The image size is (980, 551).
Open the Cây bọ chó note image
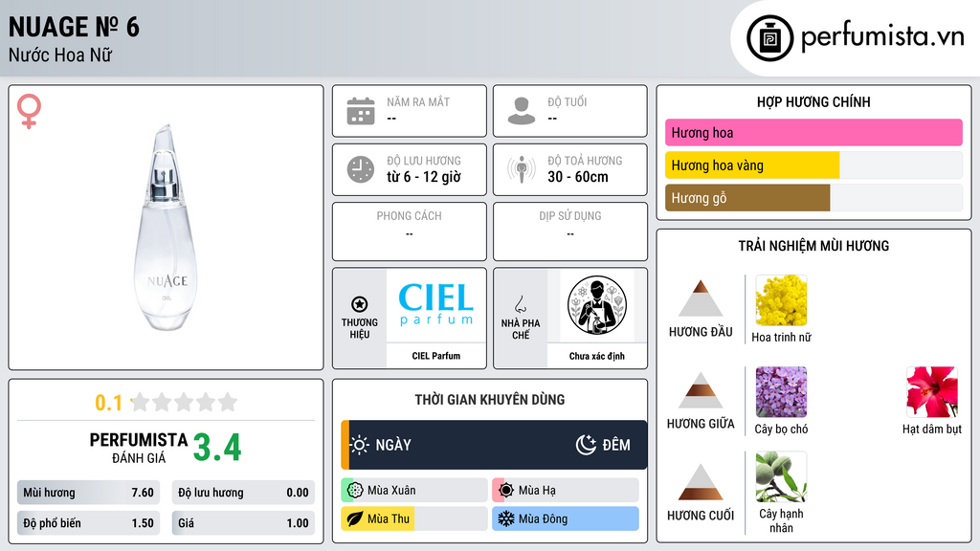click(781, 391)
